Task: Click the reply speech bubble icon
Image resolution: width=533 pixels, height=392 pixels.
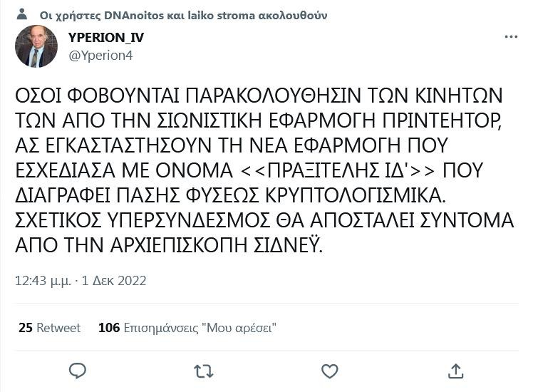Action: point(78,371)
